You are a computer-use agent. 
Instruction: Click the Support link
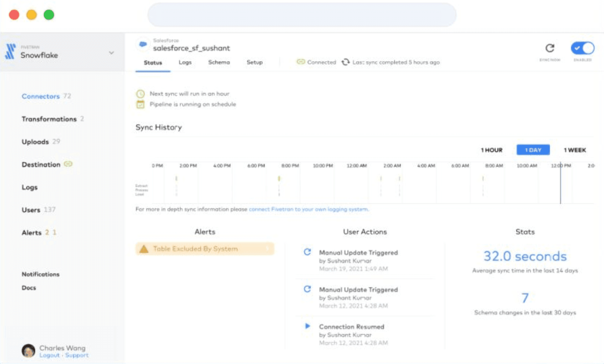coord(77,355)
